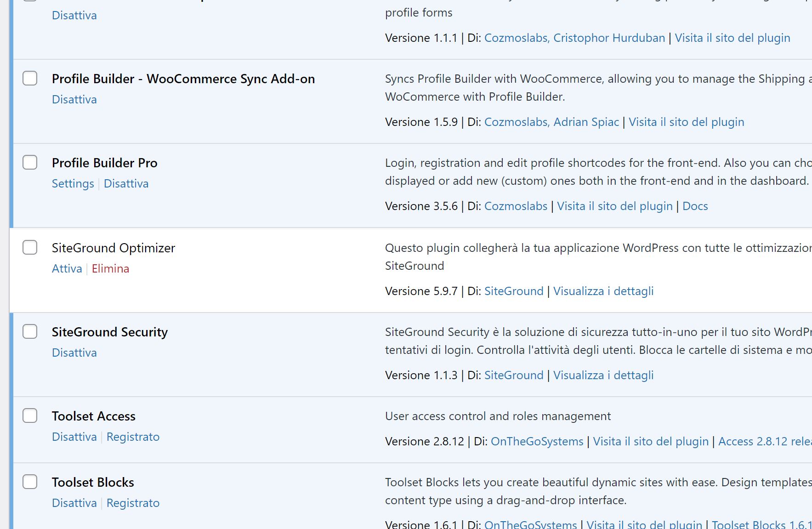Deactivate the Profile Builder Pro plugin
Viewport: 812px width, 529px height.
(x=126, y=183)
